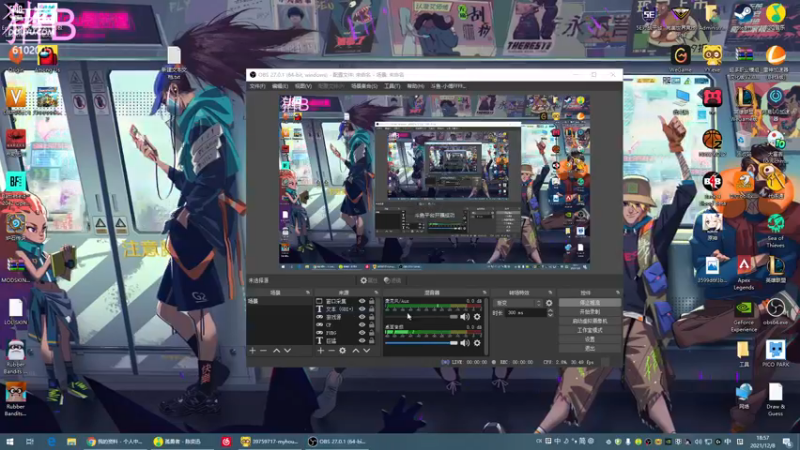Toggle the lock on the PUBG source

point(371,332)
